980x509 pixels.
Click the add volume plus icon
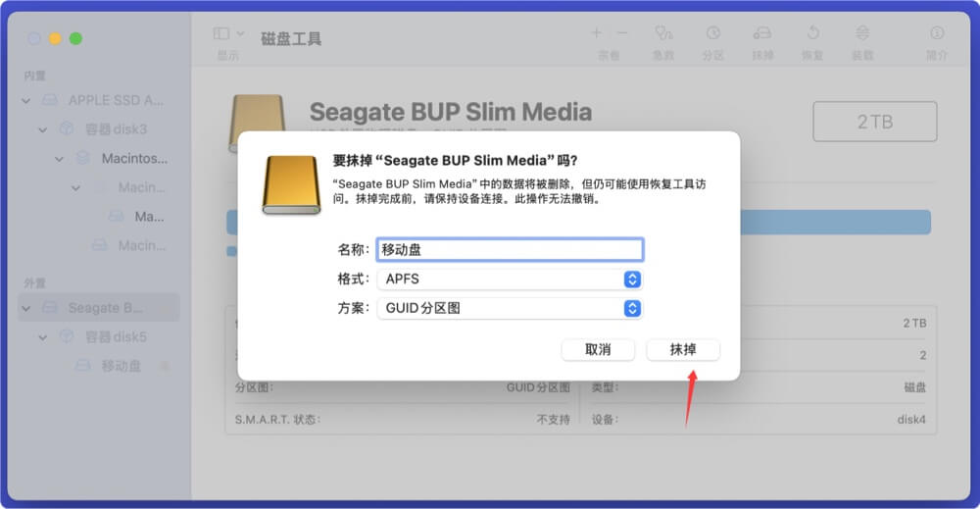click(x=597, y=33)
